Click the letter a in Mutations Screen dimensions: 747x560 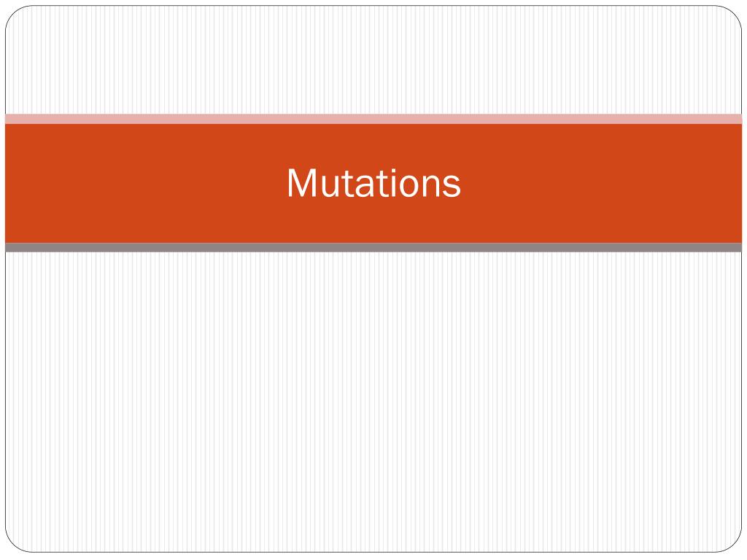coord(365,186)
